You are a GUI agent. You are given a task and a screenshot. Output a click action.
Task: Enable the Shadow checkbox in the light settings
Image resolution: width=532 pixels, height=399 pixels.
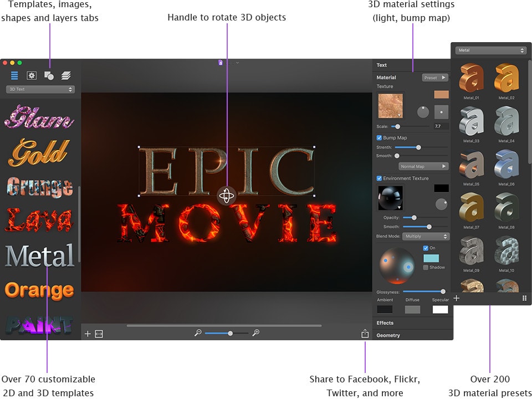[426, 268]
